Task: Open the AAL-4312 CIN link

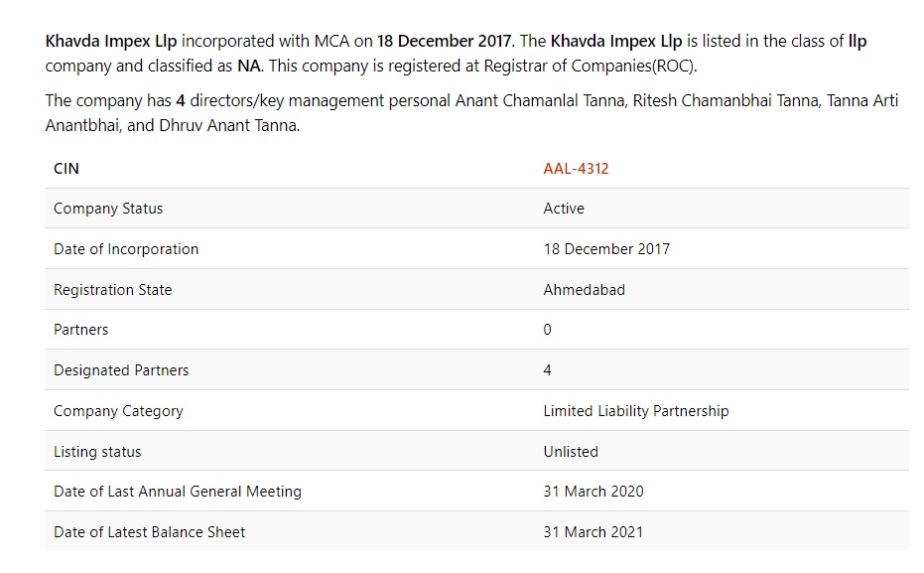Action: pos(576,169)
